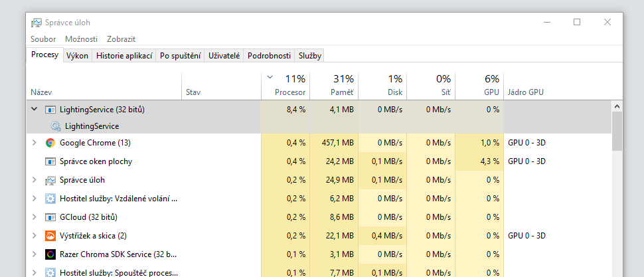The width and height of the screenshot is (644, 277).
Task: Sort processes by Paměť column
Action: click(x=343, y=85)
